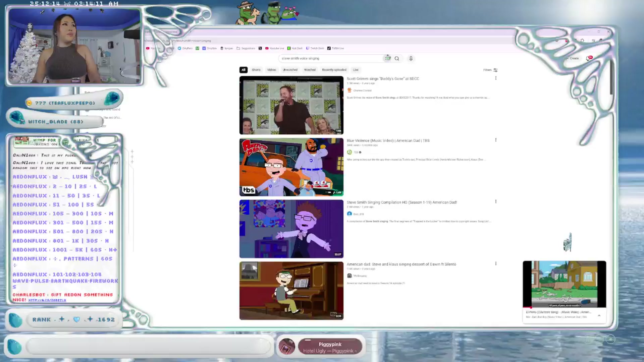Click the stream chat input box
644x362 pixels.
149,346
